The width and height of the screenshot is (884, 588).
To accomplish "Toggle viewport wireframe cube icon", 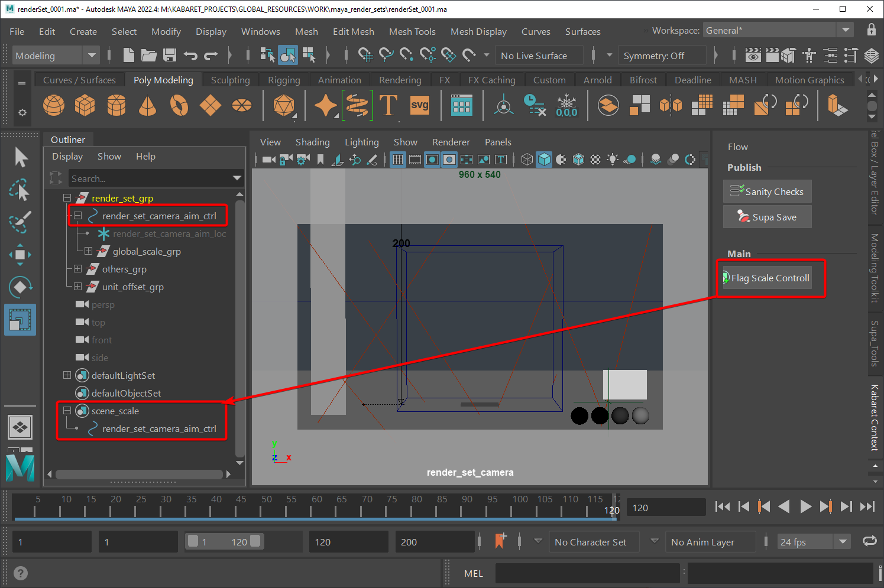I will click(x=527, y=159).
